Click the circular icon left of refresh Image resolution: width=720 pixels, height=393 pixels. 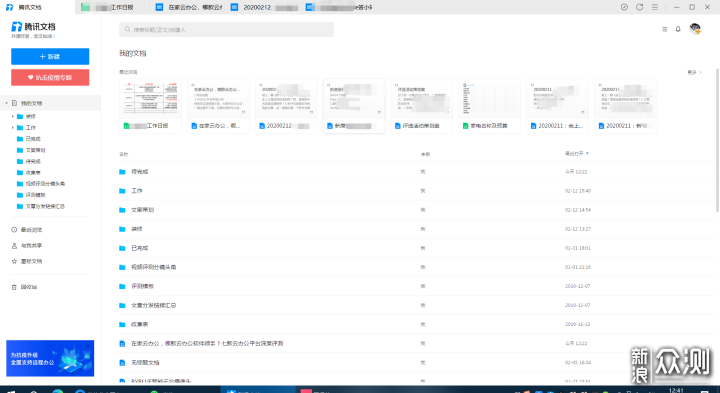[624, 7]
